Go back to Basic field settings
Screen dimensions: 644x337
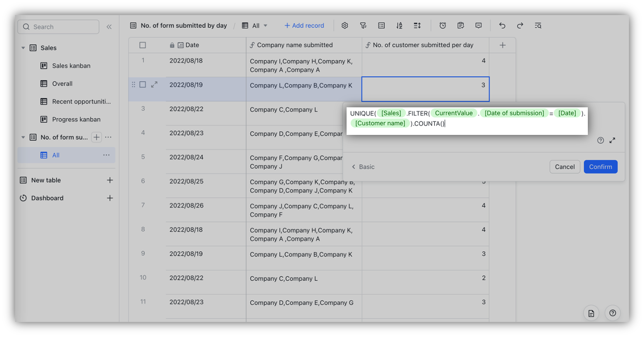363,167
